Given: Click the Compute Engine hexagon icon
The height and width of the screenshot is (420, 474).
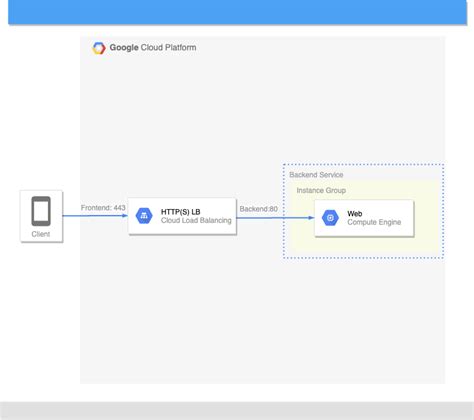Looking at the screenshot, I should 330,218.
